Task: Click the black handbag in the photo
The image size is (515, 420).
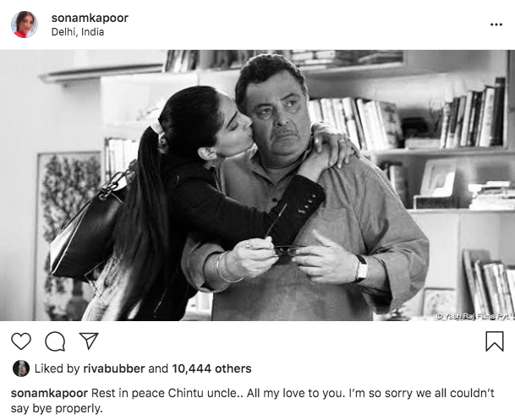Action: [87, 230]
